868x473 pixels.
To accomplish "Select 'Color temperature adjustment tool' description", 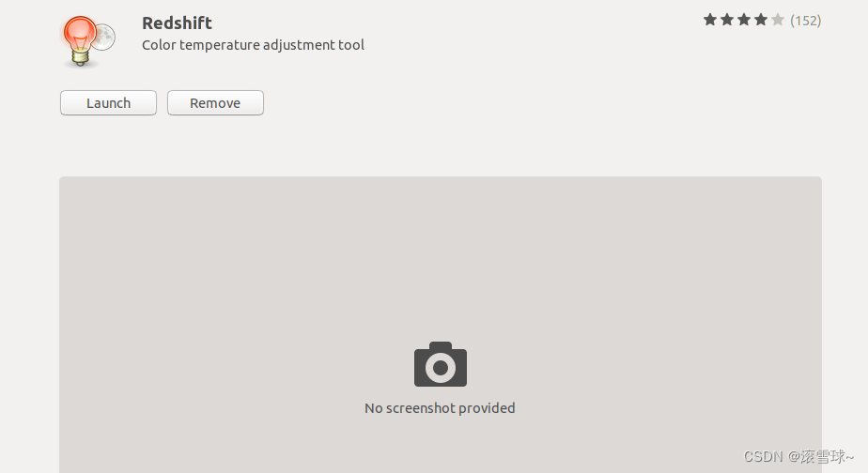I will coord(253,45).
